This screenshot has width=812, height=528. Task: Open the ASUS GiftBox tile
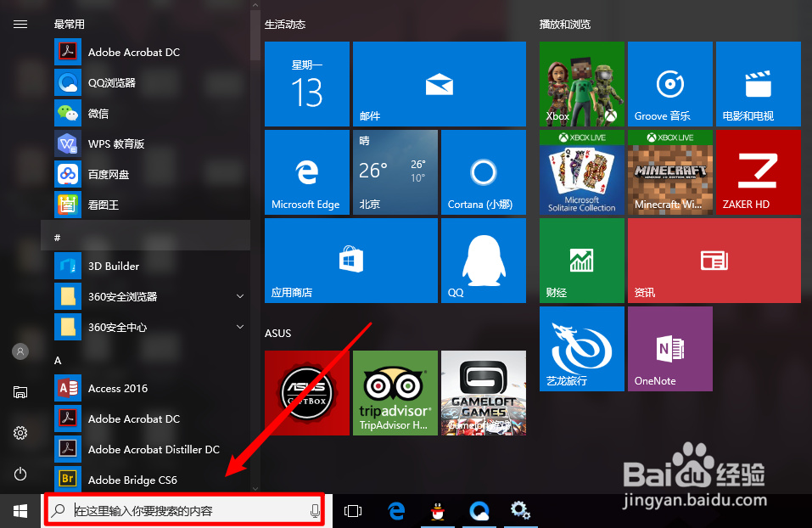click(x=307, y=393)
